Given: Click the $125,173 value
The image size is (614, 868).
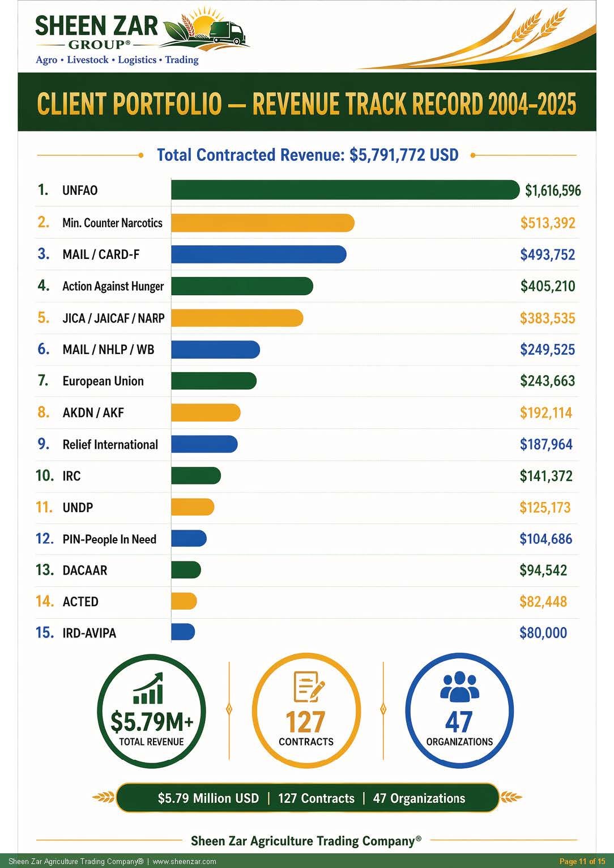Looking at the screenshot, I should pos(545,507).
